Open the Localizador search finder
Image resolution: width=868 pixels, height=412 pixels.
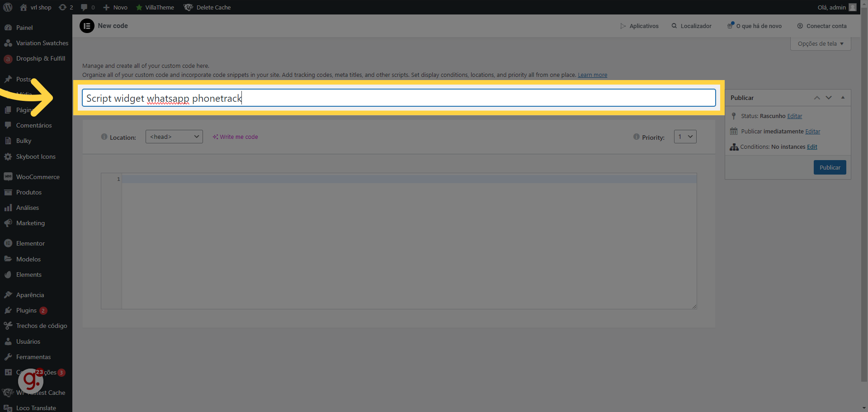click(692, 26)
